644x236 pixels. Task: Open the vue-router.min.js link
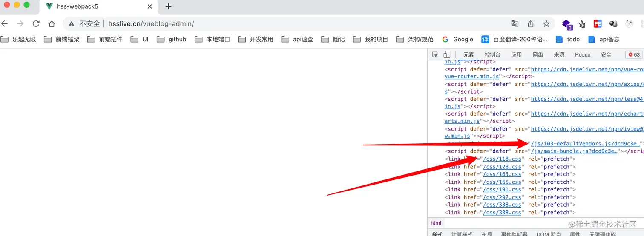click(472, 77)
